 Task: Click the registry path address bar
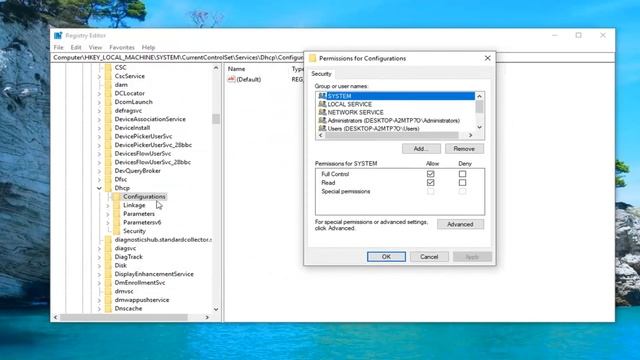coord(178,58)
